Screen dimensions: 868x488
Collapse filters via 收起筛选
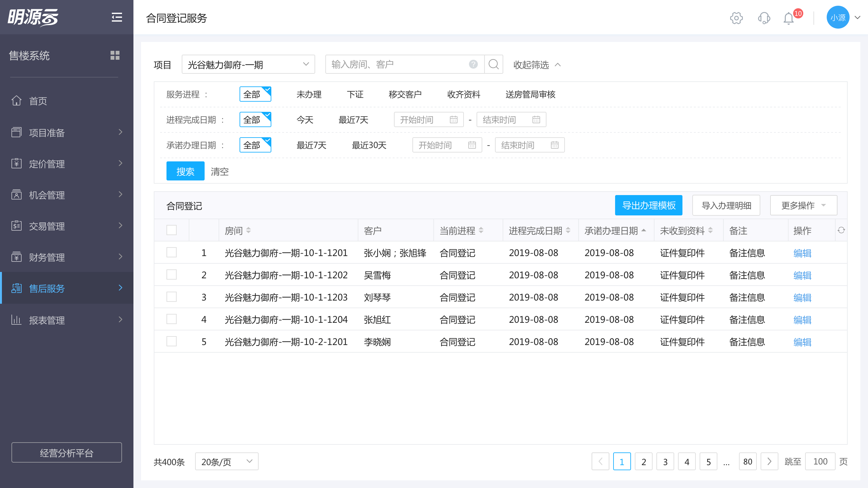tap(537, 64)
